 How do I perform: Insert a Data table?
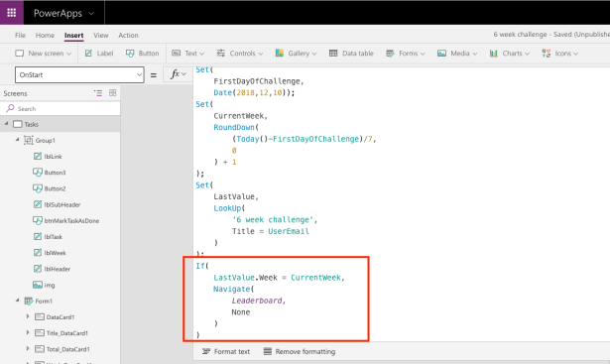tap(351, 54)
